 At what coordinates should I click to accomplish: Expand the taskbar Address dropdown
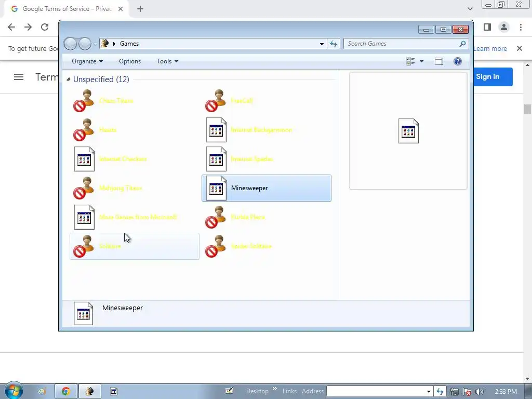(x=429, y=392)
